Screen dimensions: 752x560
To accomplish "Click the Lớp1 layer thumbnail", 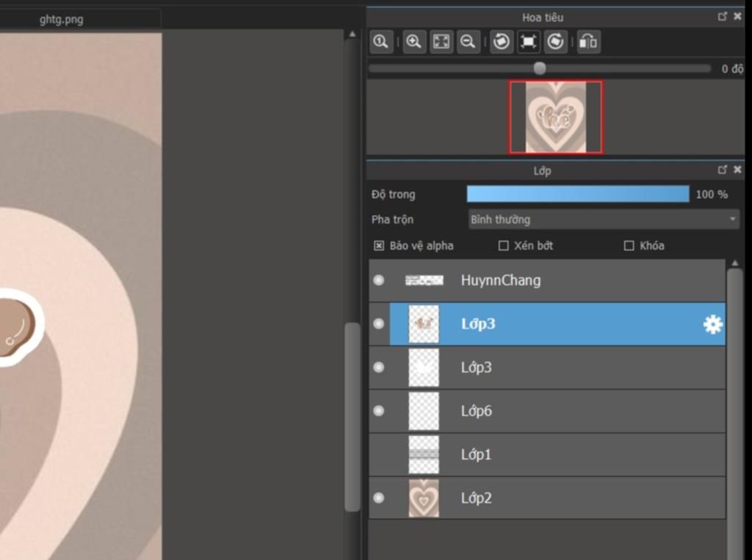I will coord(424,454).
